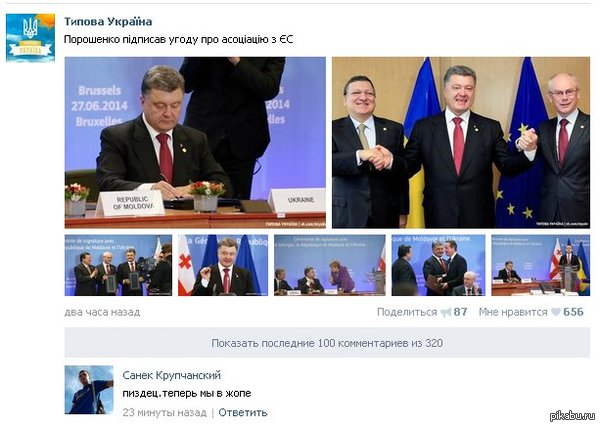Viewport: 600px width, 427px height.
Task: Click the heart like icon next to 656
Action: 556,312
